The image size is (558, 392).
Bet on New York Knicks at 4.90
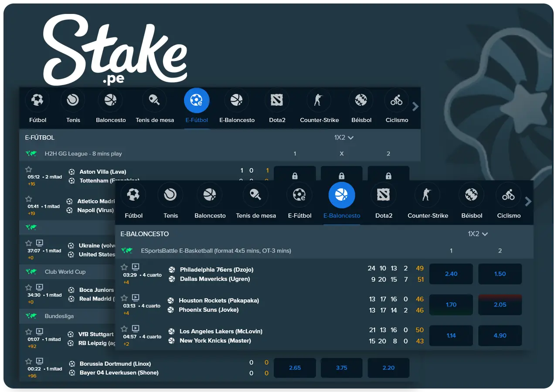(x=500, y=336)
